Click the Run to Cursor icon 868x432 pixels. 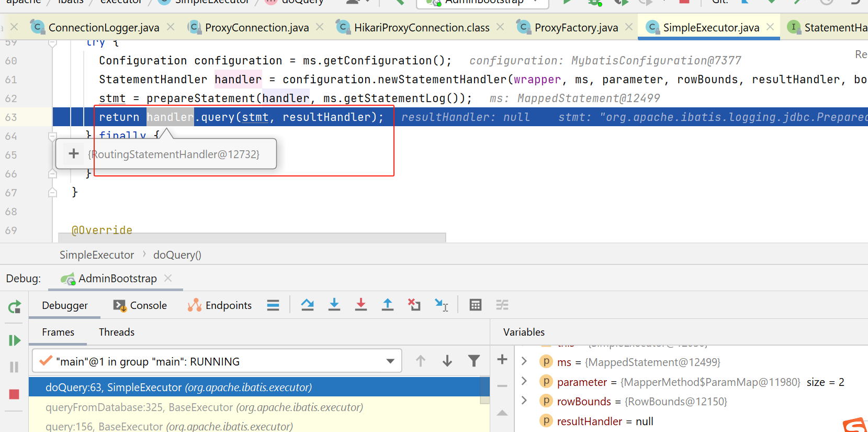(x=441, y=305)
